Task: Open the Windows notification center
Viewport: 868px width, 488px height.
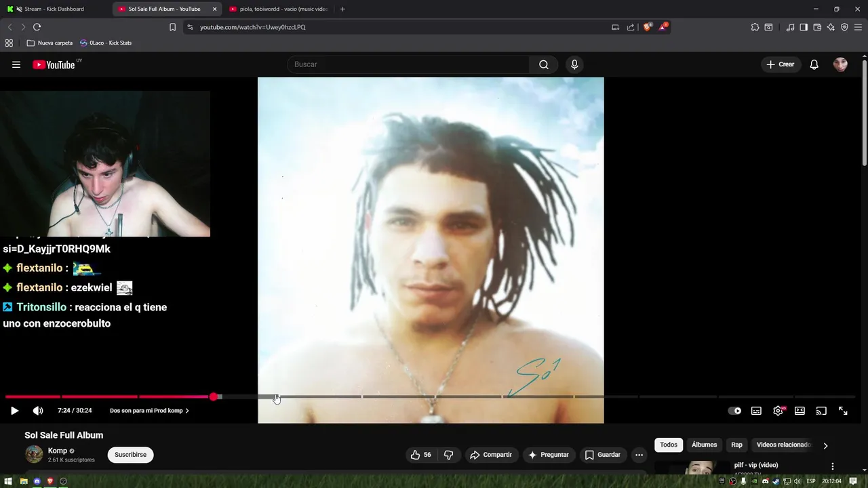Action: [853, 481]
